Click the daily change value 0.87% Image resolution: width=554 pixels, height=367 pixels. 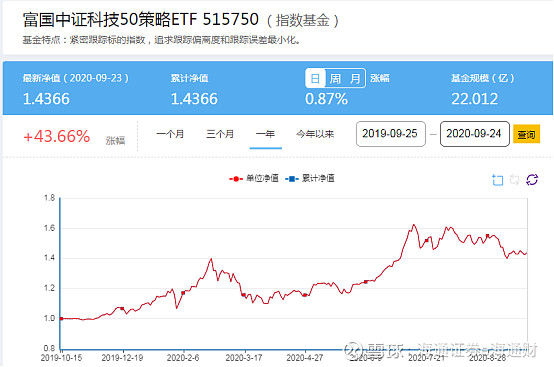[x=326, y=99]
